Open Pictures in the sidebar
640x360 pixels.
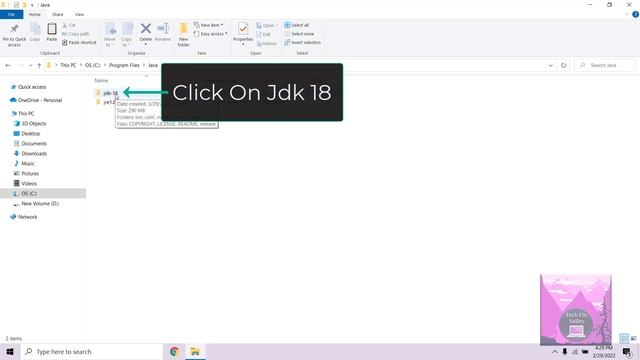point(30,173)
